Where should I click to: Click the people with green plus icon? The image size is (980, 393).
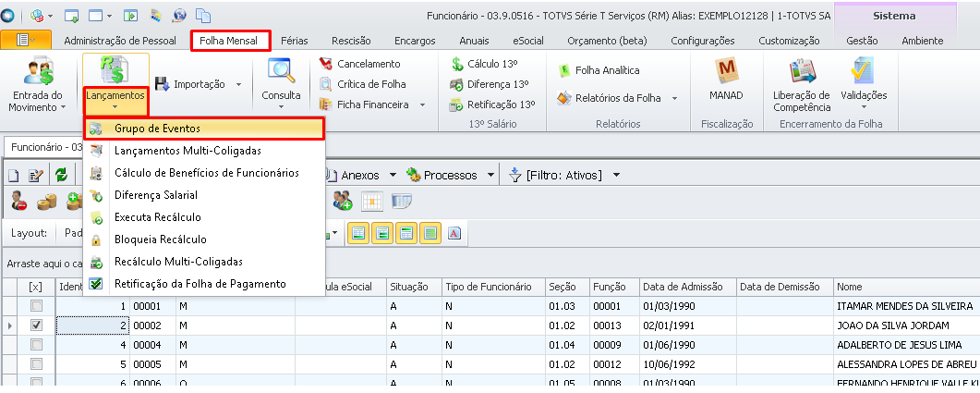click(x=342, y=201)
